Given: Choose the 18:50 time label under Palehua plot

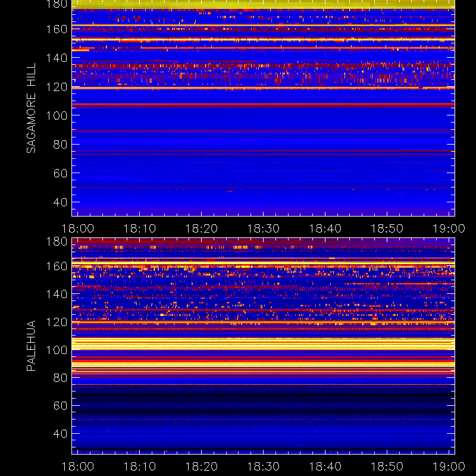Looking at the screenshot, I should tap(387, 466).
